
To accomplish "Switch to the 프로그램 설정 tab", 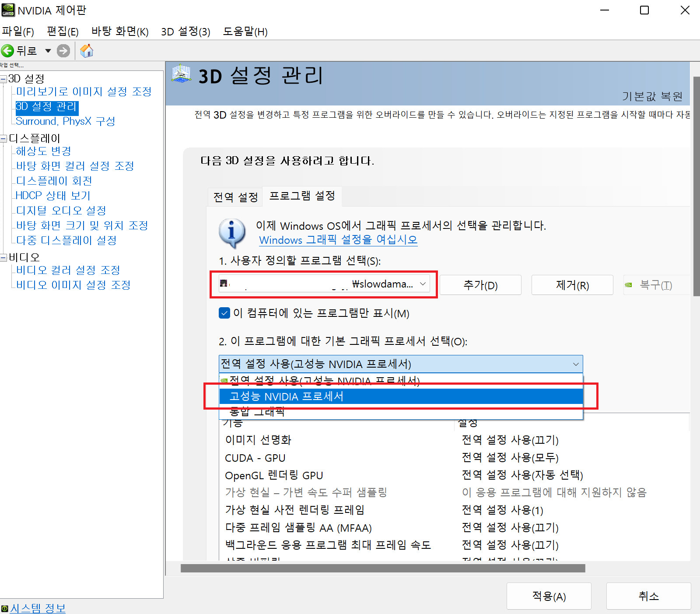I will pyautogui.click(x=302, y=196).
